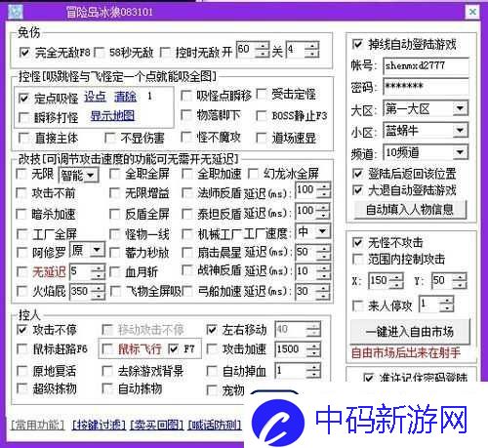Enable 不显伤害 checkbox
488x448 pixels.
tap(109, 138)
